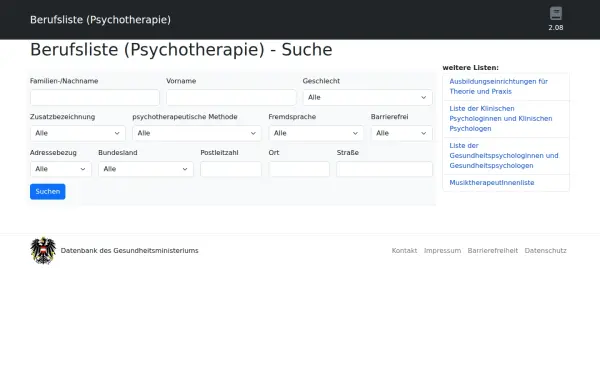Click the Austrian eagle coat of arms logo

(x=43, y=251)
